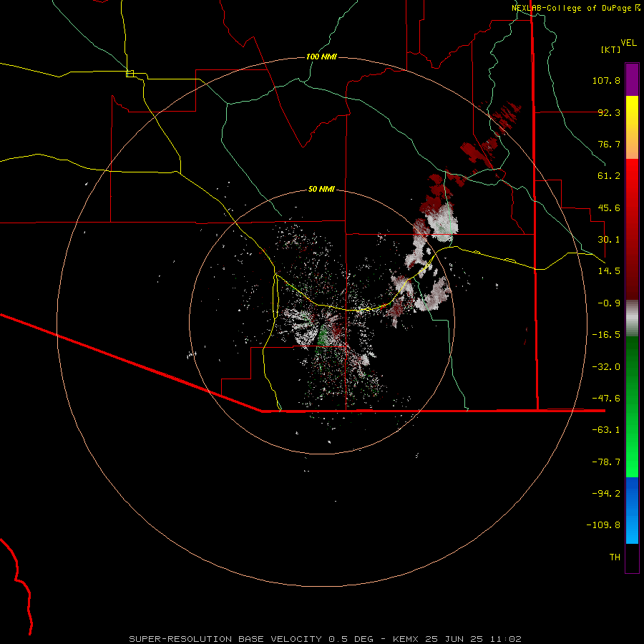Click the 14.5 legend value
644x644 pixels.
609,271
